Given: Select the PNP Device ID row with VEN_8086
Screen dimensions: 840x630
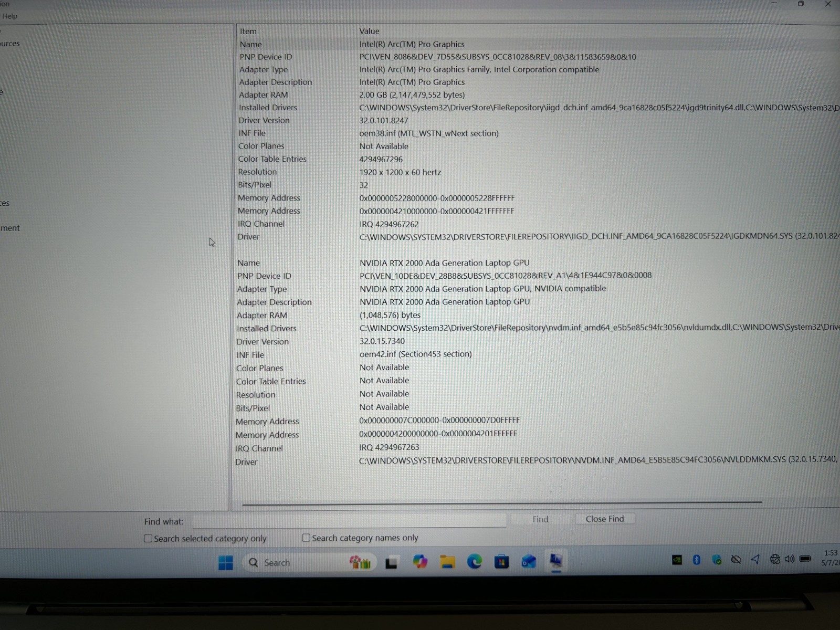Looking at the screenshot, I should pyautogui.click(x=538, y=57).
